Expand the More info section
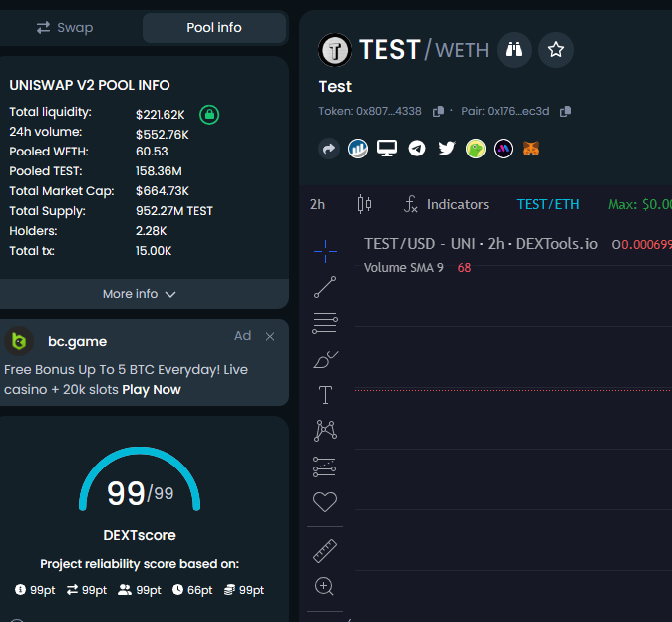672x622 pixels. tap(139, 294)
